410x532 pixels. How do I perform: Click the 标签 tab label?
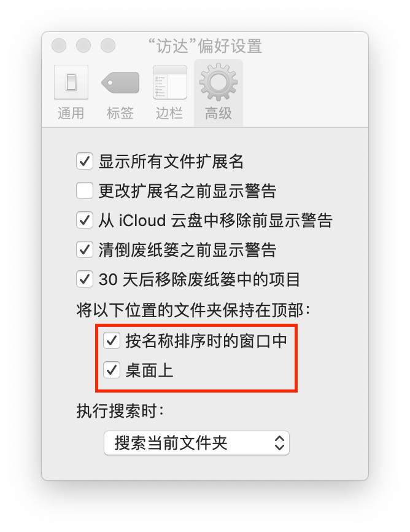pos(120,113)
